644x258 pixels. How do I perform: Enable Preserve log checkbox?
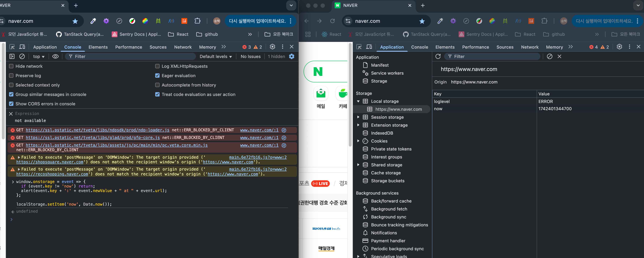click(x=11, y=76)
